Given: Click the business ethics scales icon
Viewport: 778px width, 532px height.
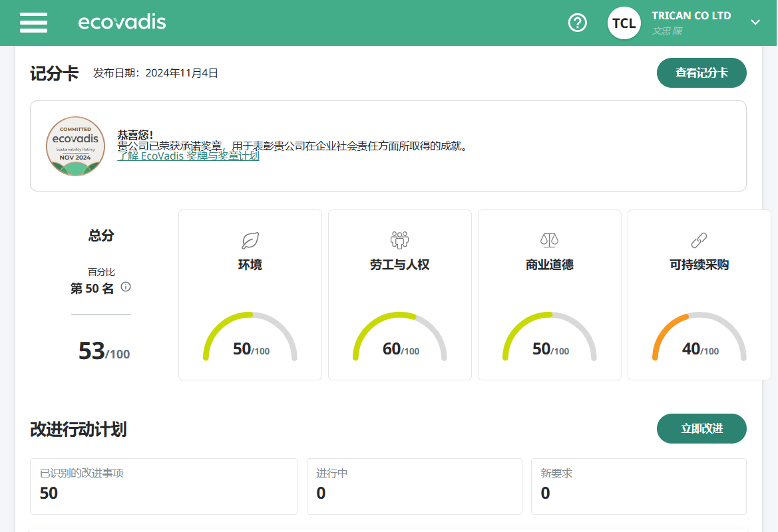Looking at the screenshot, I should point(549,240).
